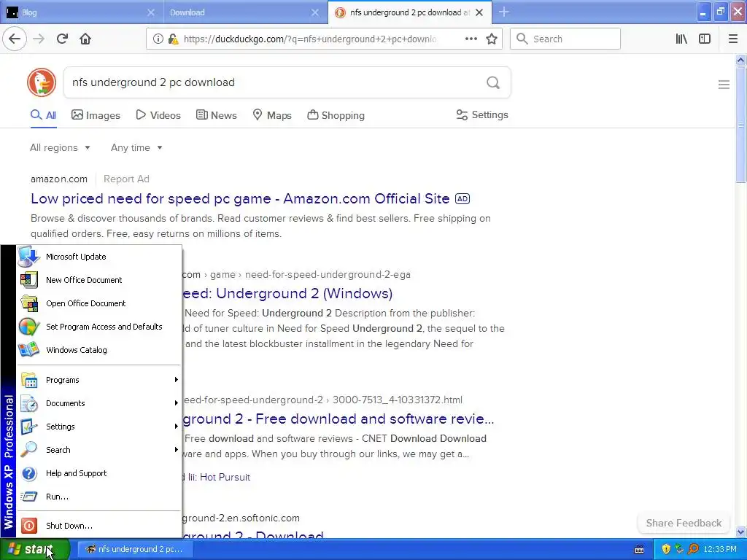Click the amazon.com domain text
Image resolution: width=747 pixels, height=560 pixels.
pos(59,179)
